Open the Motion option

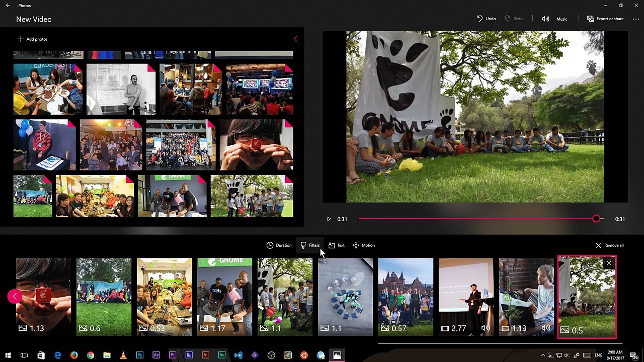pyautogui.click(x=364, y=245)
